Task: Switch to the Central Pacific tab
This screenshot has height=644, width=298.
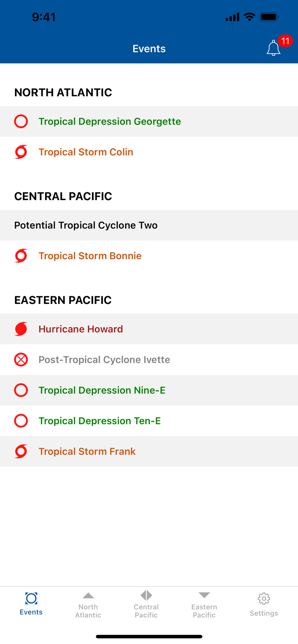Action: tap(146, 604)
